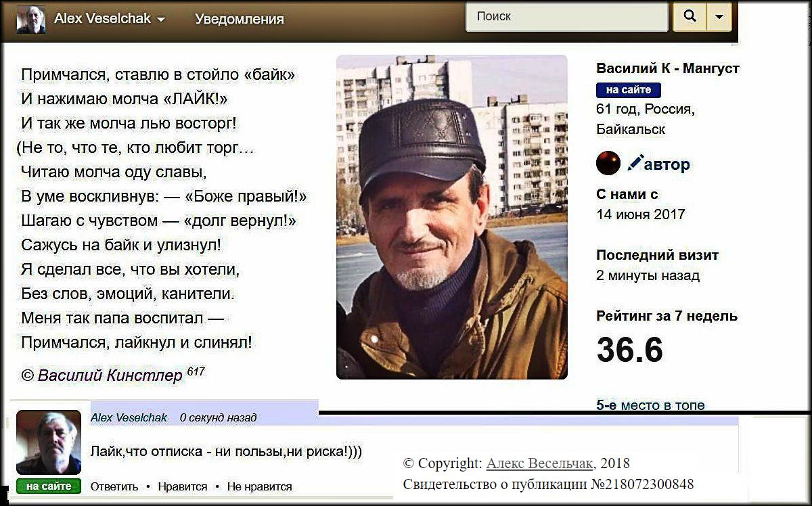Image resolution: width=812 pixels, height=506 pixels.
Task: Click into the Поиск search field
Action: click(x=566, y=17)
